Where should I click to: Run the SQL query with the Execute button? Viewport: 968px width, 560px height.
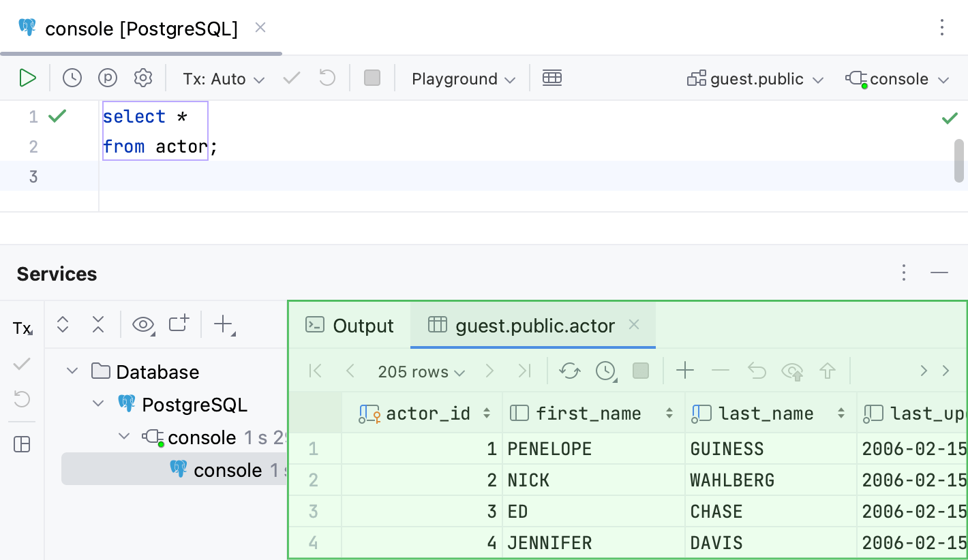[28, 78]
